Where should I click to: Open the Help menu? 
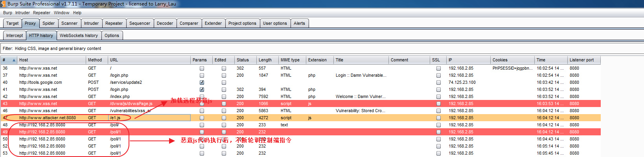(x=77, y=13)
